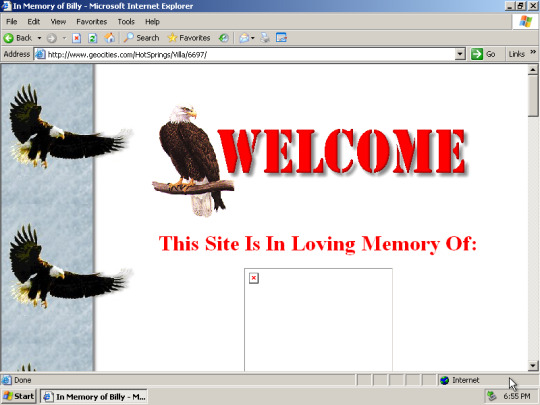Open the Edit menu
The image size is (540, 405).
pyautogui.click(x=33, y=22)
